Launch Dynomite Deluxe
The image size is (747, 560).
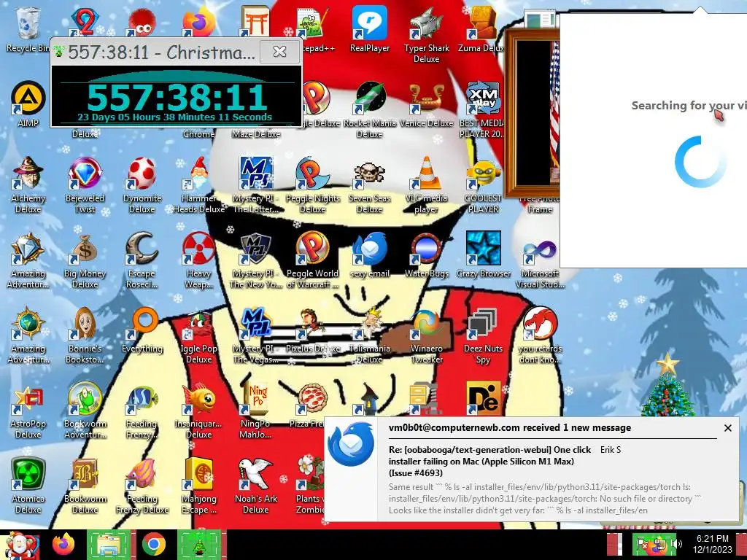tap(142, 184)
